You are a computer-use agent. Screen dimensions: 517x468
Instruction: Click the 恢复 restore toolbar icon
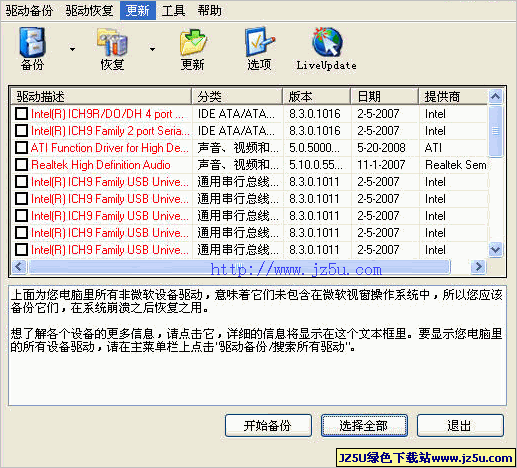pyautogui.click(x=112, y=42)
